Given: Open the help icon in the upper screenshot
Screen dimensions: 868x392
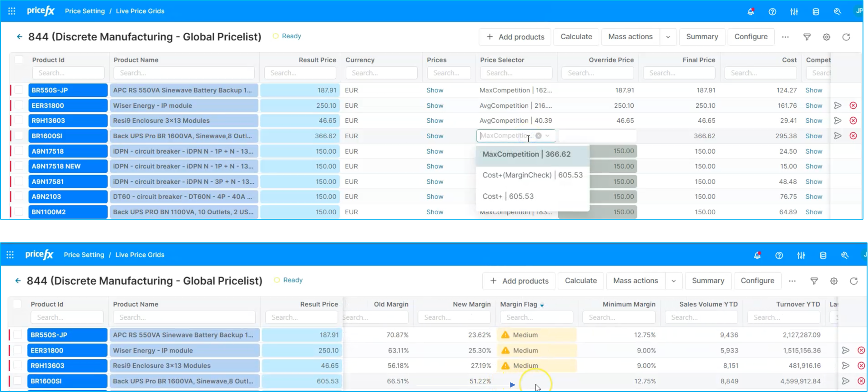Looking at the screenshot, I should click(772, 11).
